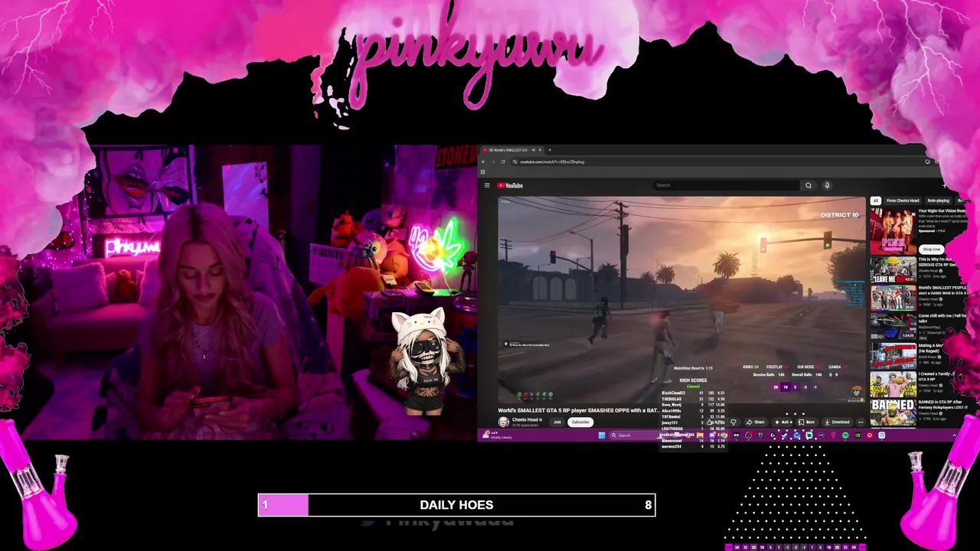Start voice search with the microphone icon
The height and width of the screenshot is (551, 980).
pyautogui.click(x=827, y=185)
